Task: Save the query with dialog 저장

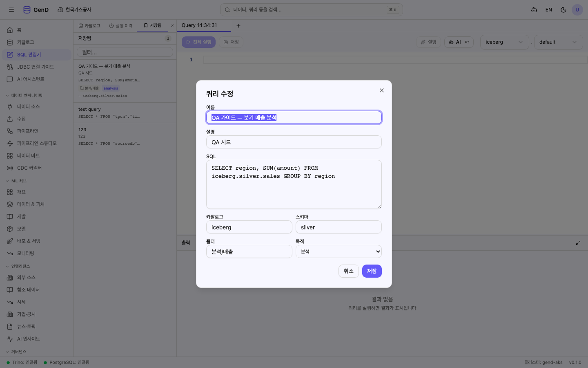Action: pyautogui.click(x=372, y=271)
